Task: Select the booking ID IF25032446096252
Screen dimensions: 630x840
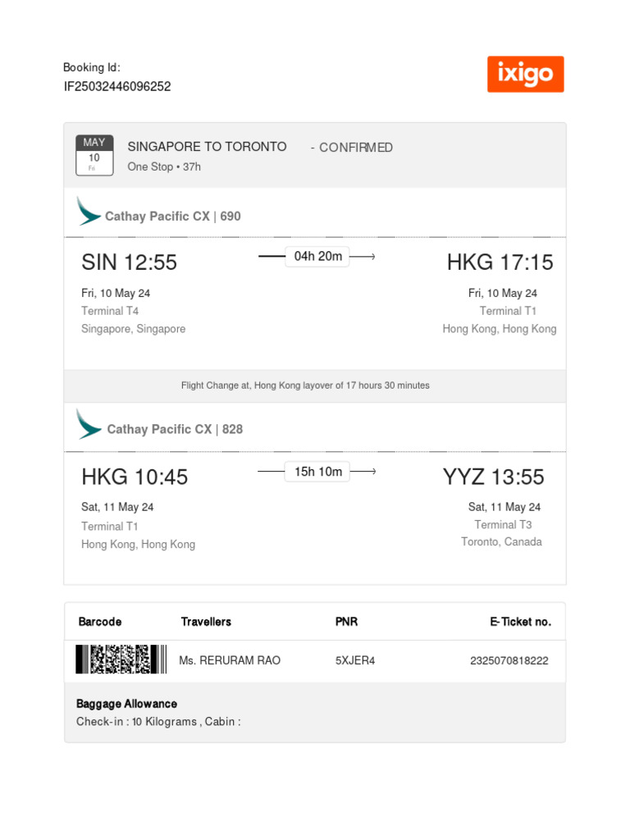Action: [x=117, y=87]
